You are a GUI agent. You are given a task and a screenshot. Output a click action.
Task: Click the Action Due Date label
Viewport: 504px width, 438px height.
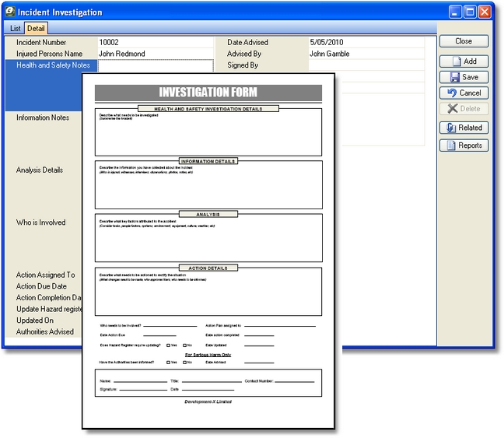pos(41,286)
